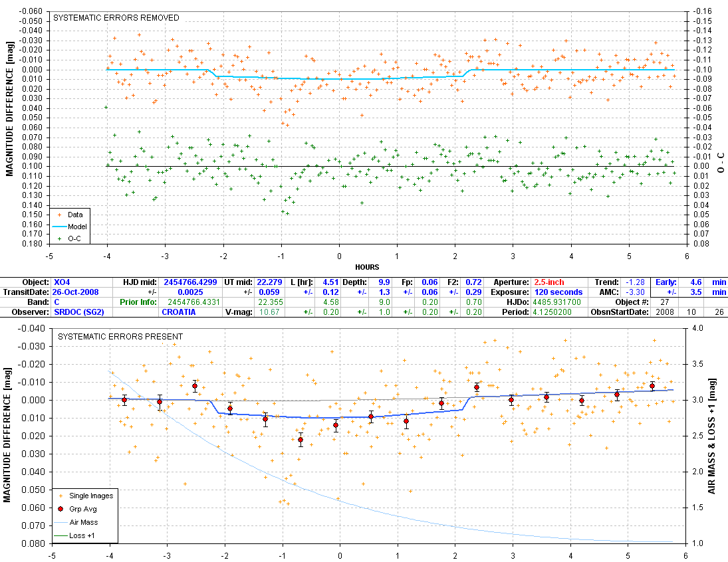This screenshot has width=728, height=562.
Task: Click the Early uncertainty value '3.5'
Action: pos(695,292)
